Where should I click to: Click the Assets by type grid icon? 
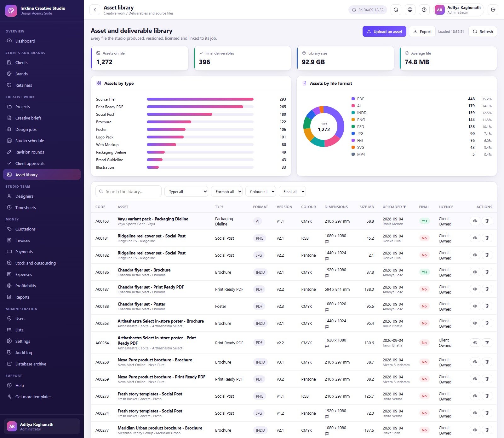tap(99, 83)
